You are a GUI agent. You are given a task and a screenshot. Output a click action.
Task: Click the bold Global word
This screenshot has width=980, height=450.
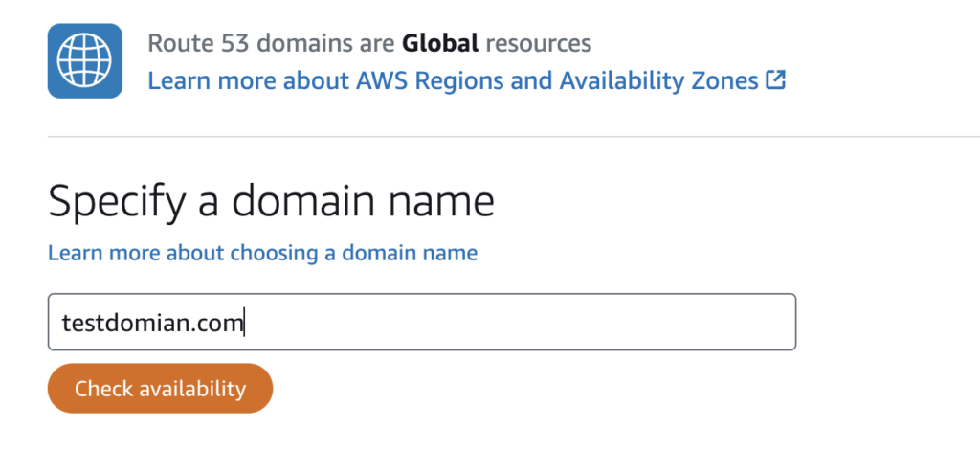point(440,43)
